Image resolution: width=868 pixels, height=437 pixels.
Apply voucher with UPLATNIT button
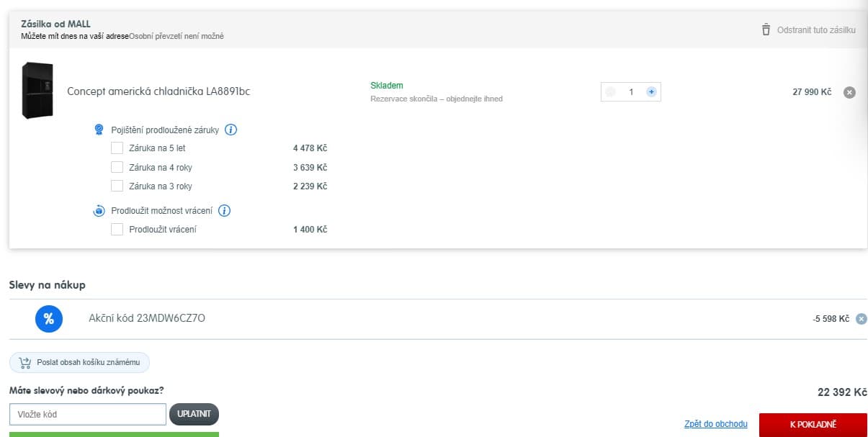point(194,414)
